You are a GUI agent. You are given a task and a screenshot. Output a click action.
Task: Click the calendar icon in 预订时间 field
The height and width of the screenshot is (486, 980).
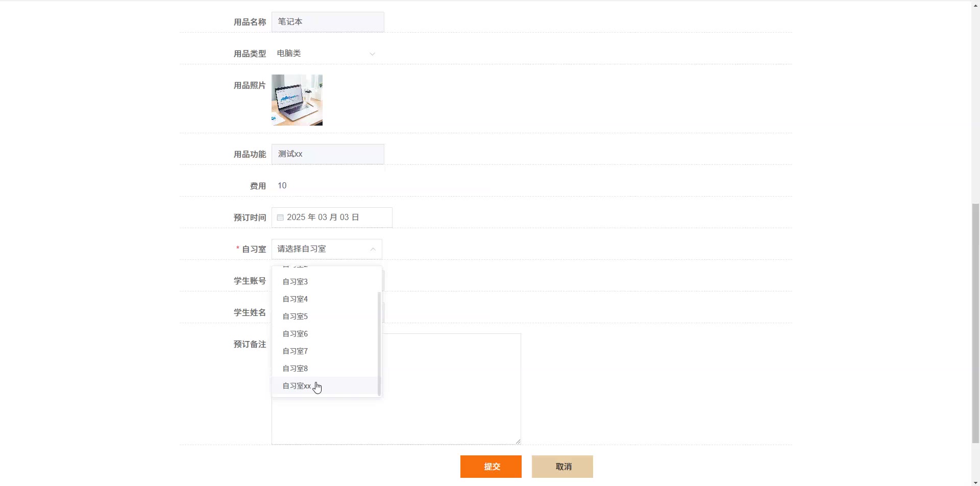coord(280,217)
